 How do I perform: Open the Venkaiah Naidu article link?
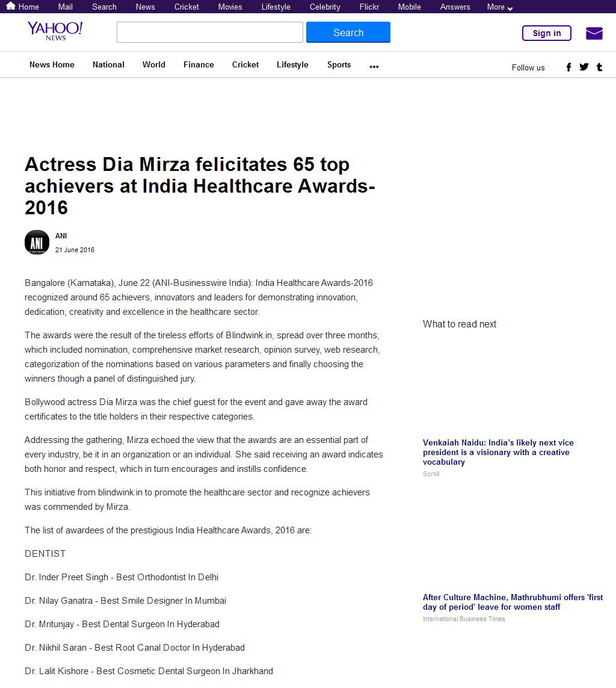click(498, 452)
